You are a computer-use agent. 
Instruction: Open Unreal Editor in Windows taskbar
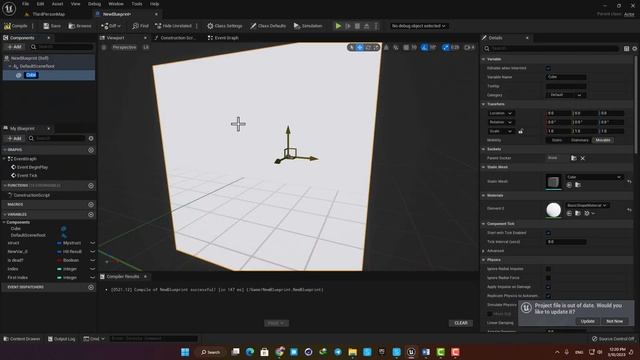point(411,352)
